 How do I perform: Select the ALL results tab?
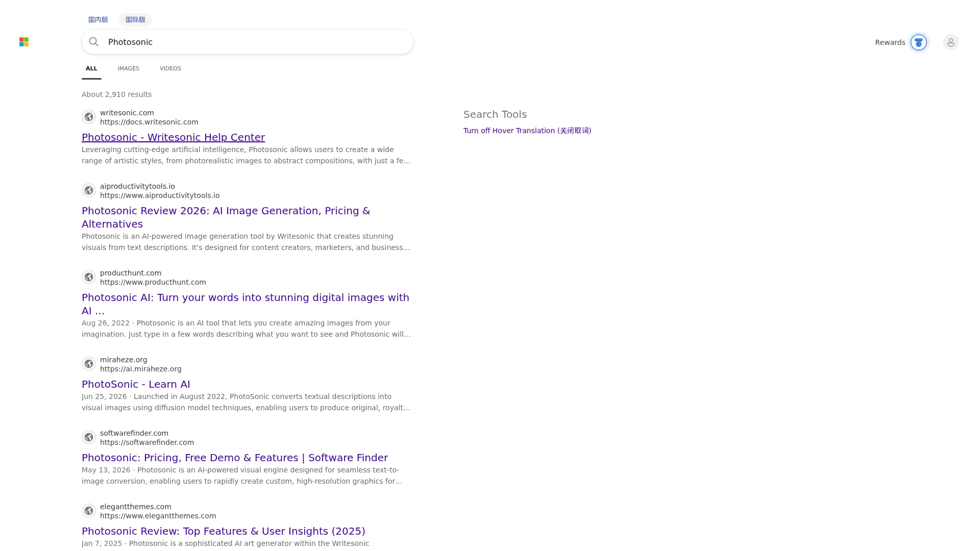click(91, 68)
